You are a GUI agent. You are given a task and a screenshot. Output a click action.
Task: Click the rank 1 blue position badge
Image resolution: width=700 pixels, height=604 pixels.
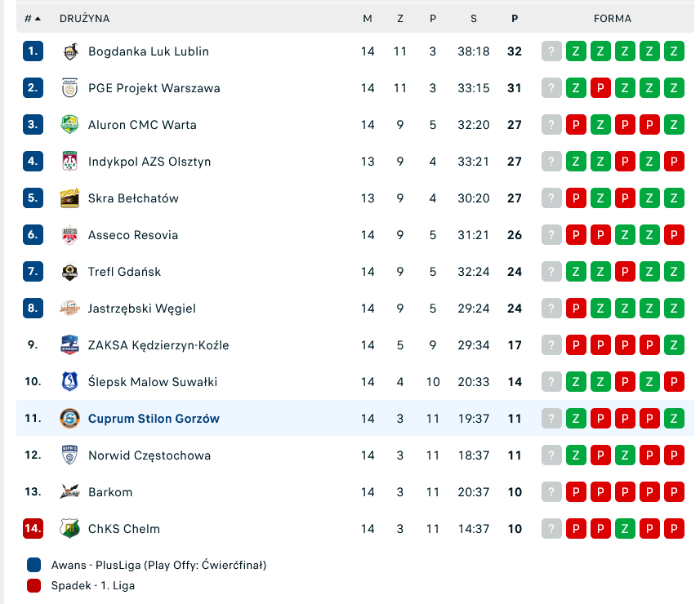click(x=33, y=51)
